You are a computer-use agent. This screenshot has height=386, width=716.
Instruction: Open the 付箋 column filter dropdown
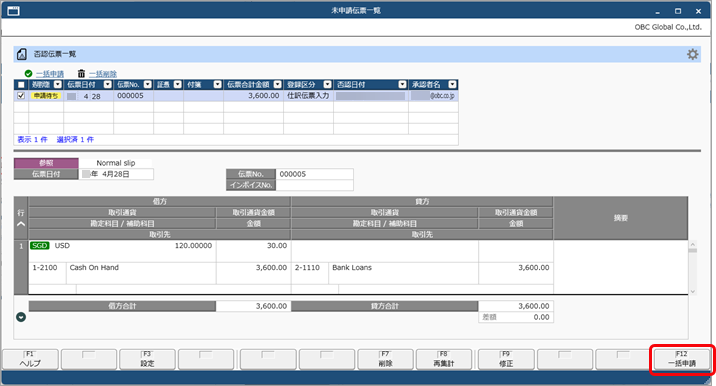(x=217, y=85)
